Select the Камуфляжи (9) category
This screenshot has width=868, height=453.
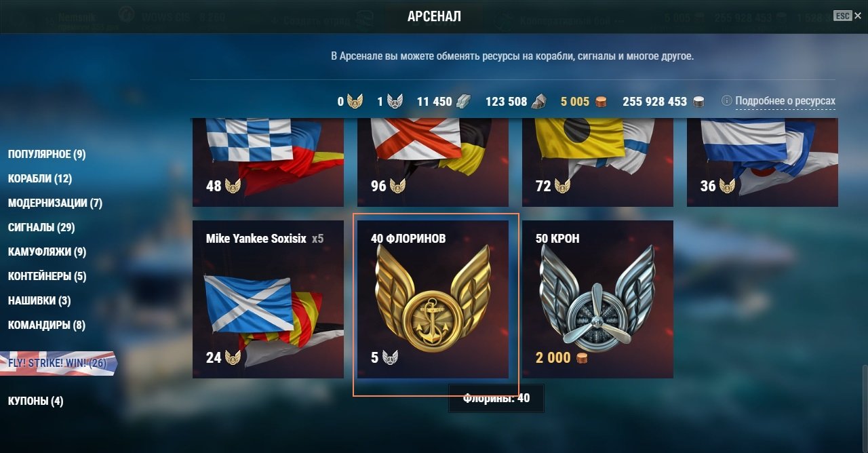pyautogui.click(x=47, y=252)
